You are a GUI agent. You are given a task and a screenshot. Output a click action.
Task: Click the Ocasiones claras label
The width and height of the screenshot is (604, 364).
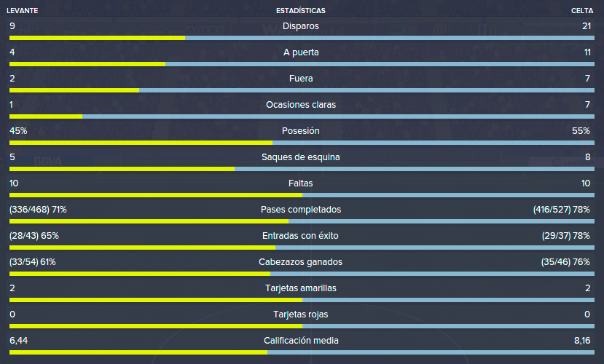[x=301, y=105]
